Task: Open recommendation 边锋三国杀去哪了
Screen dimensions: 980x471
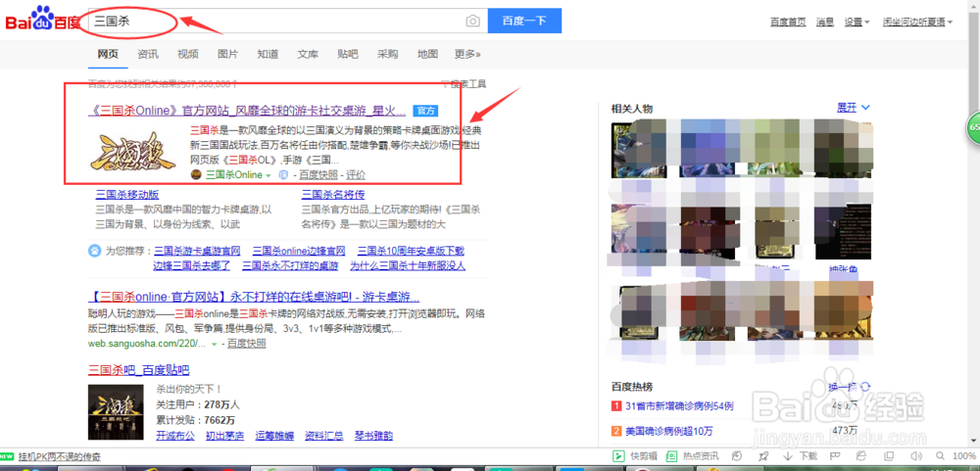Action: pyautogui.click(x=192, y=265)
